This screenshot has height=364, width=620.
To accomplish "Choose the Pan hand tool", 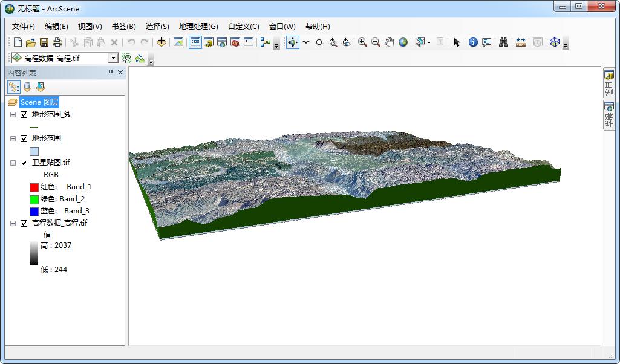I will pos(389,42).
